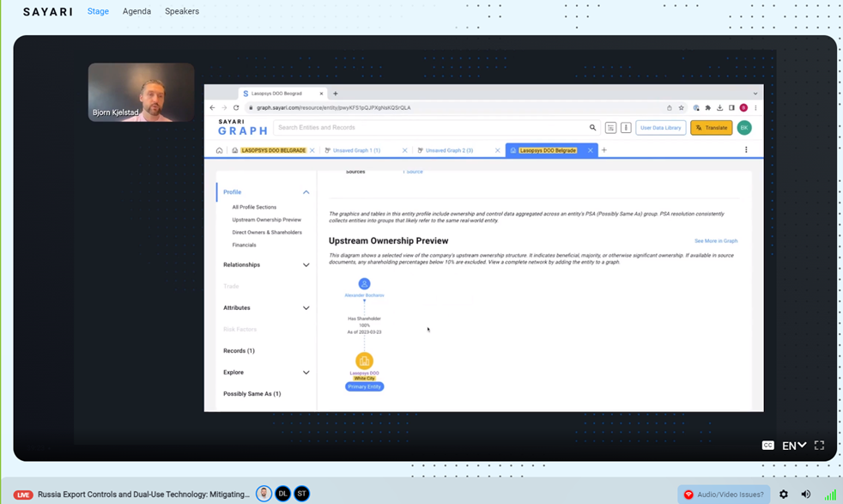Bookmark the page with the star icon
This screenshot has width=843, height=504.
[x=681, y=107]
